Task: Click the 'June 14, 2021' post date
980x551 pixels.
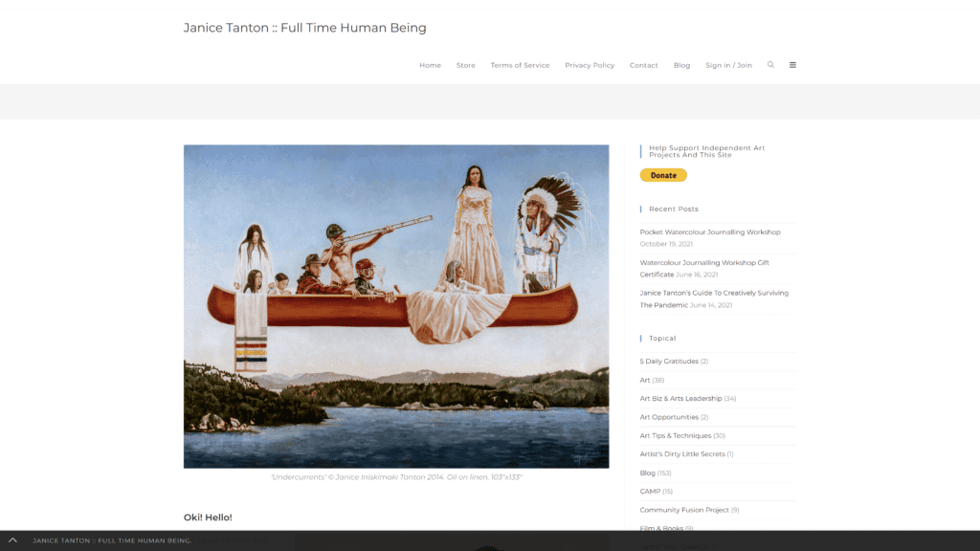Action: coord(711,305)
